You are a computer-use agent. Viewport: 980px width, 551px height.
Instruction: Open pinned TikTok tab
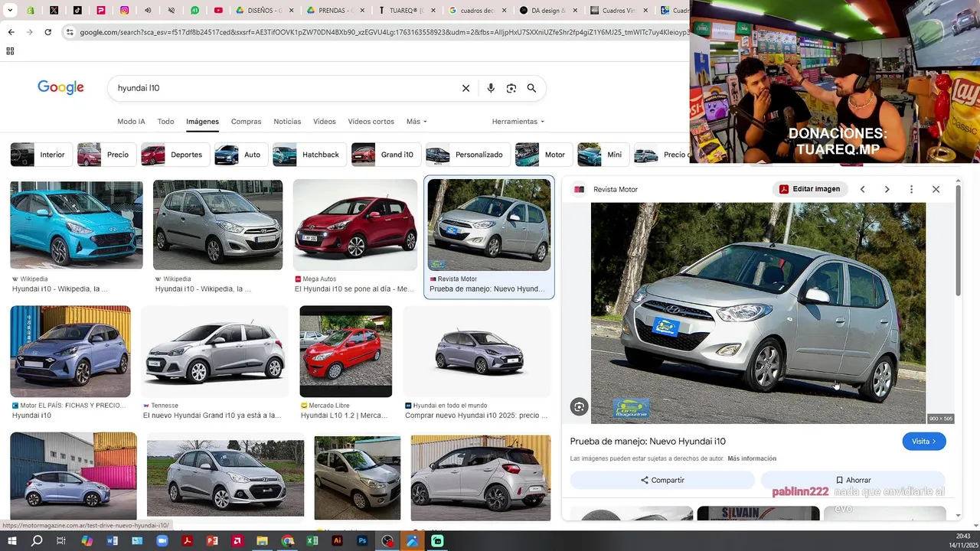pyautogui.click(x=77, y=11)
